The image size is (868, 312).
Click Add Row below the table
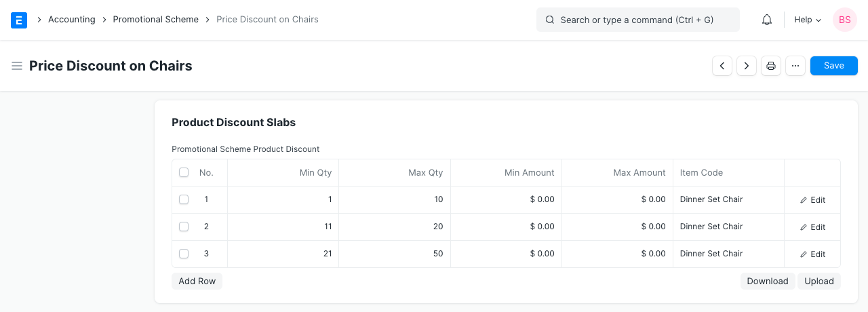click(x=197, y=281)
